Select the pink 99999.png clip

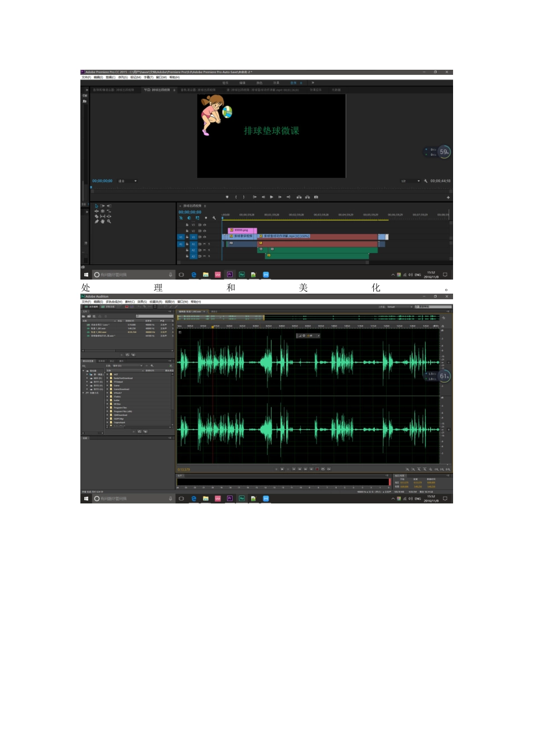tap(242, 230)
